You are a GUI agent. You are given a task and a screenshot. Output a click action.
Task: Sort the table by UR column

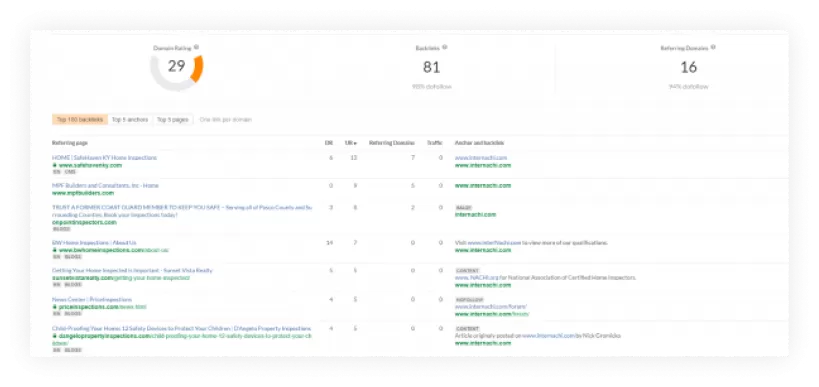click(x=350, y=143)
